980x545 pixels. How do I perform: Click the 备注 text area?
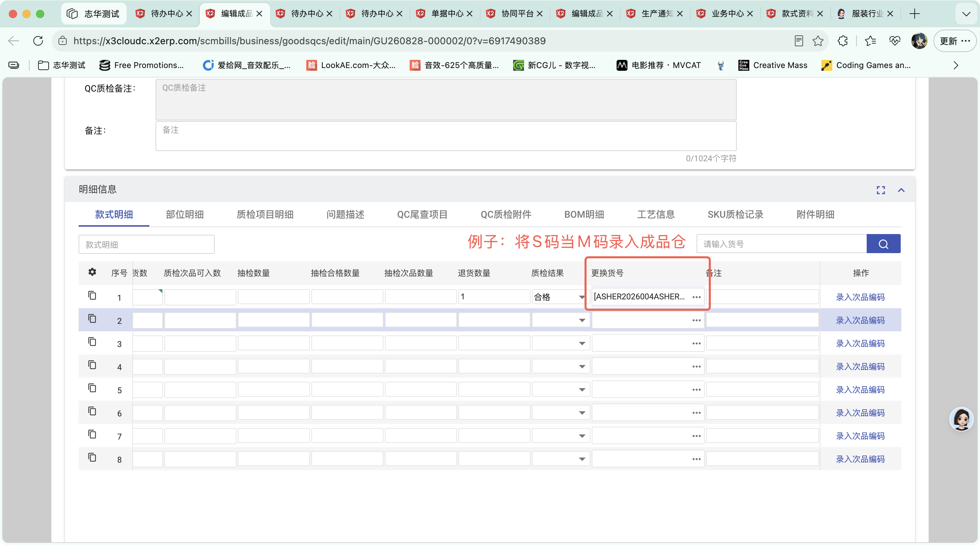[446, 136]
